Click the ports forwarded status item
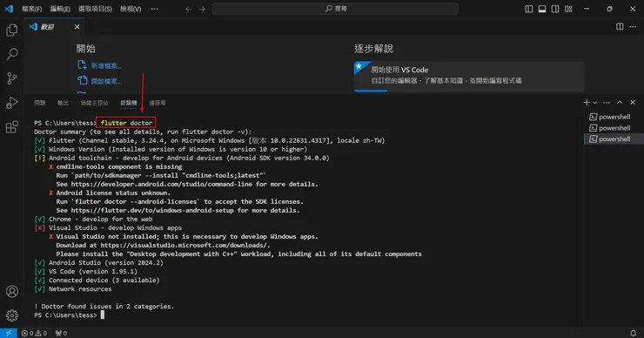The height and width of the screenshot is (338, 644). (x=61, y=333)
